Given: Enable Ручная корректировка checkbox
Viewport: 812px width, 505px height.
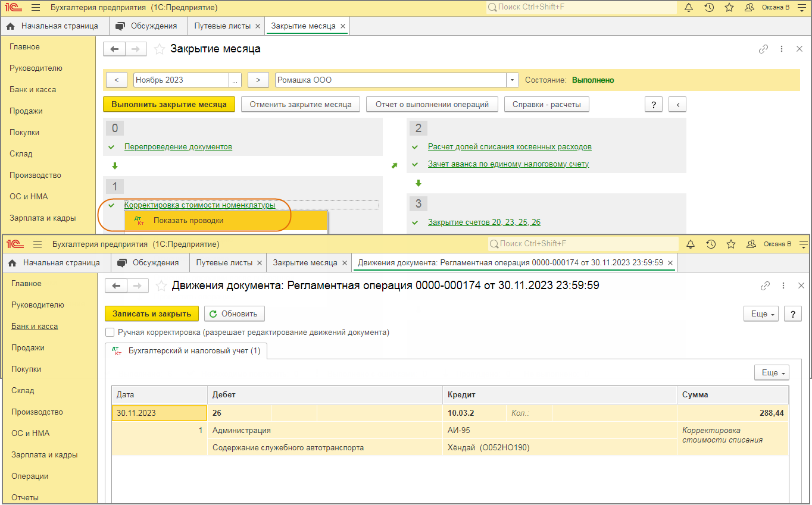Looking at the screenshot, I should 110,333.
